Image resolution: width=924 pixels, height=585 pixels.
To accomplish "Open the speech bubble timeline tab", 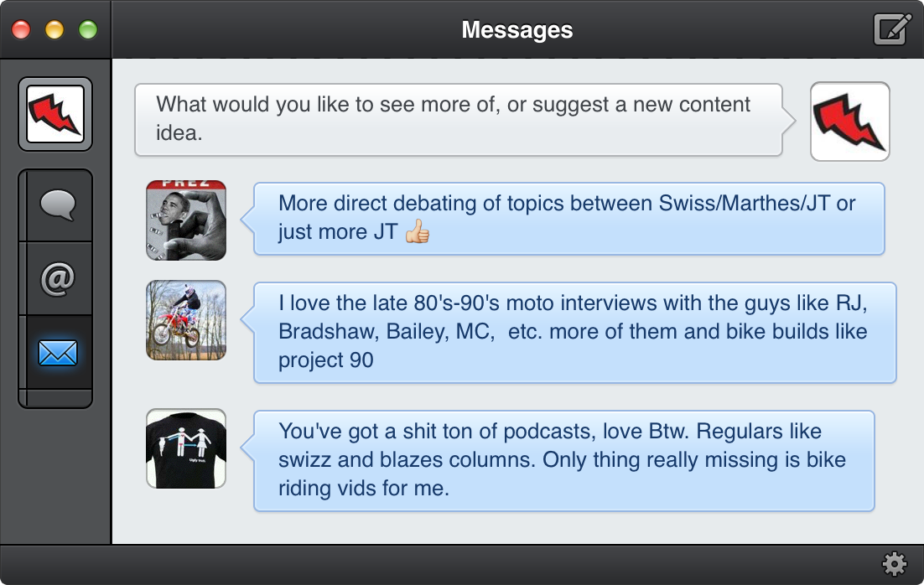I will click(57, 205).
